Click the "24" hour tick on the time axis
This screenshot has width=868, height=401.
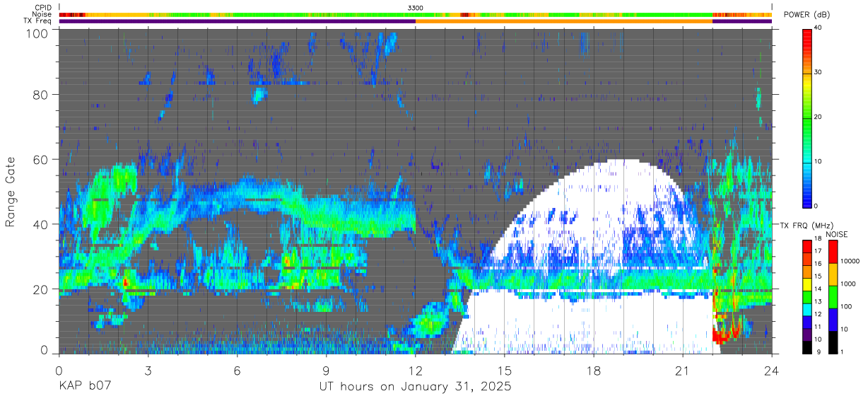pos(772,370)
